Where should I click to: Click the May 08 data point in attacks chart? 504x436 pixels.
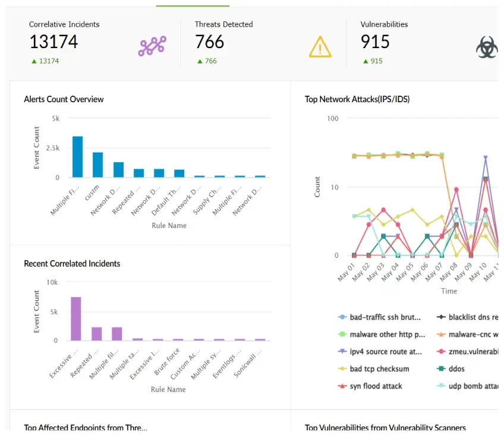pos(458,190)
